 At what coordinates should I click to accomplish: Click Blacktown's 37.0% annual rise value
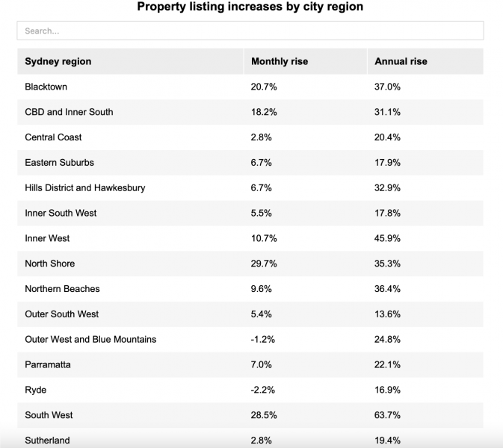click(387, 87)
